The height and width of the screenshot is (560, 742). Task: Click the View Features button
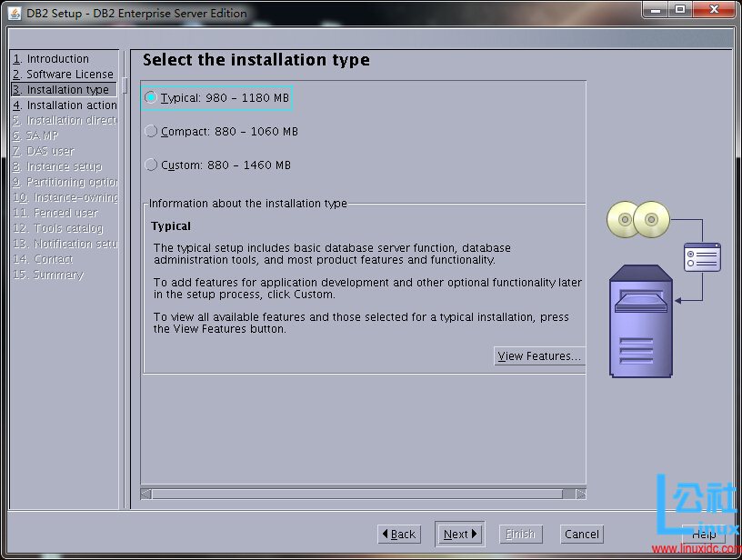pos(539,356)
